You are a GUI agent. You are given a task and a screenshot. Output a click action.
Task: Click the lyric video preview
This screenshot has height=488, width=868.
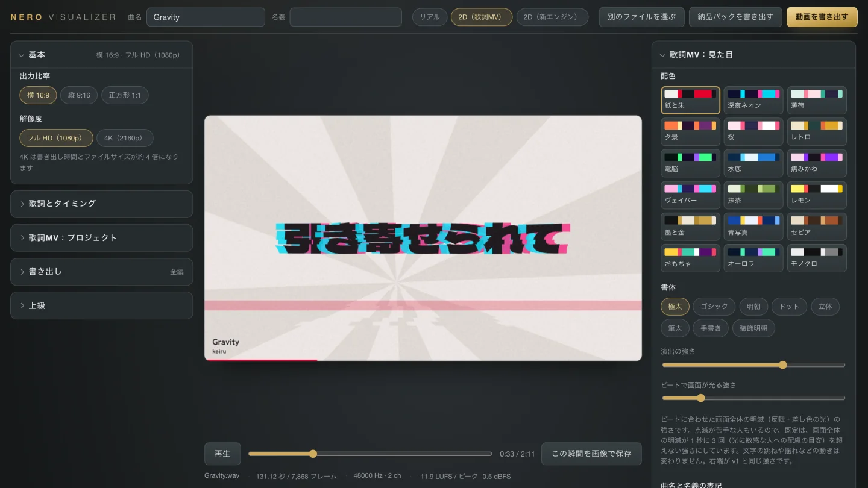pyautogui.click(x=423, y=238)
